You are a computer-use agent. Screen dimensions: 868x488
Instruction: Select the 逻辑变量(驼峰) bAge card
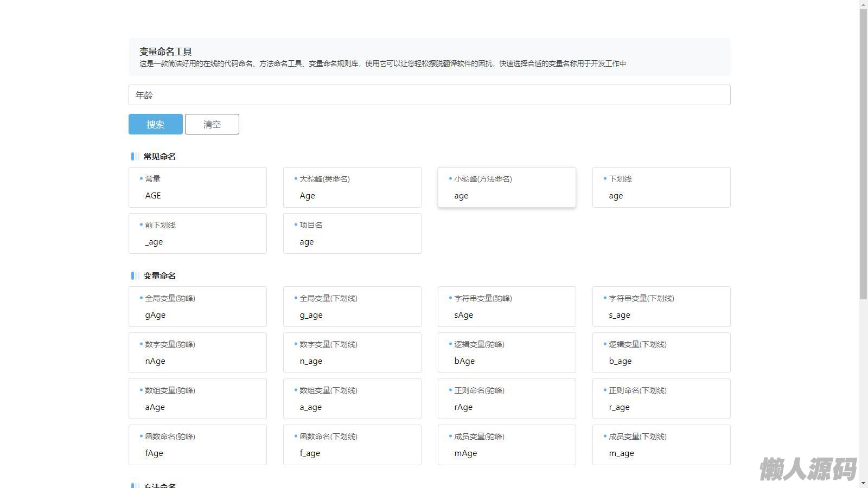pos(507,353)
